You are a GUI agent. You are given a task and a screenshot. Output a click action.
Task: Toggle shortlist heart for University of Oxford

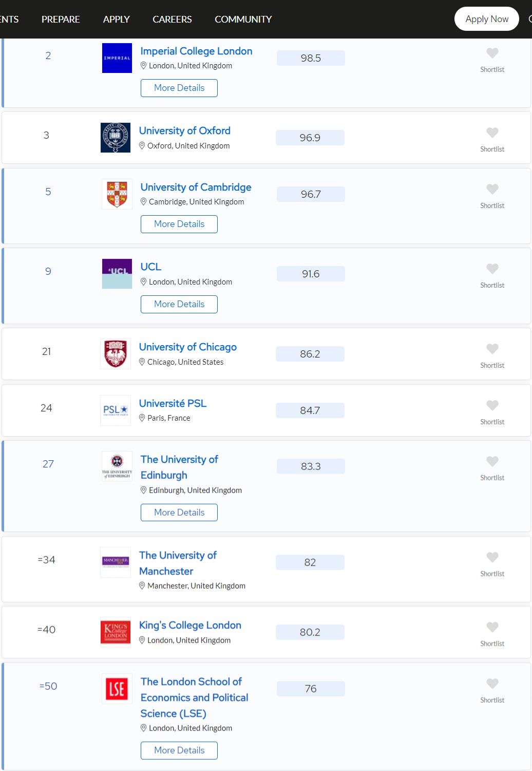[492, 133]
